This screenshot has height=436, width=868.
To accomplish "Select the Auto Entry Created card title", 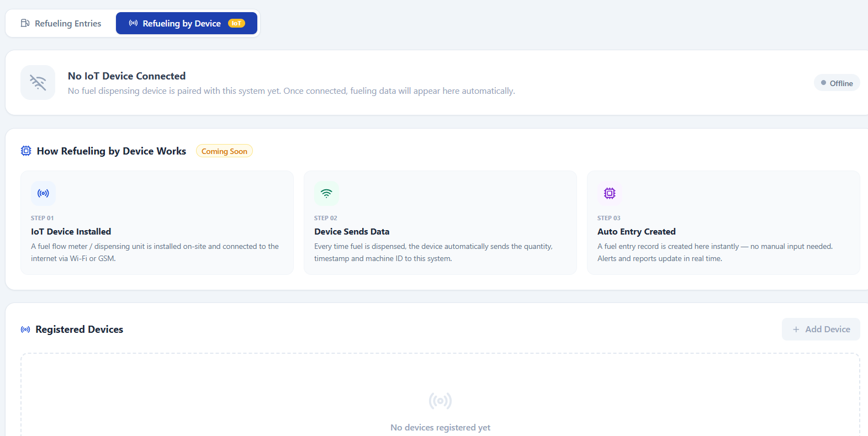I will pos(636,232).
